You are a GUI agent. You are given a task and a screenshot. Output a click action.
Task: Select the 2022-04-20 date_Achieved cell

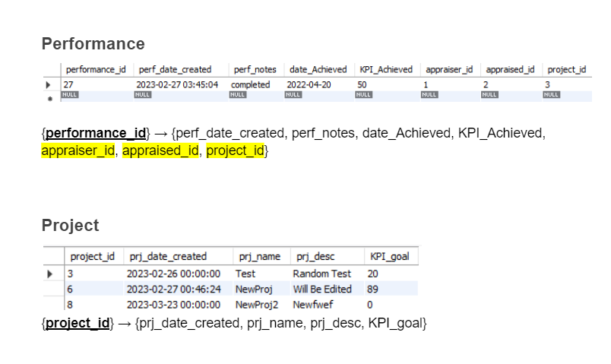319,84
